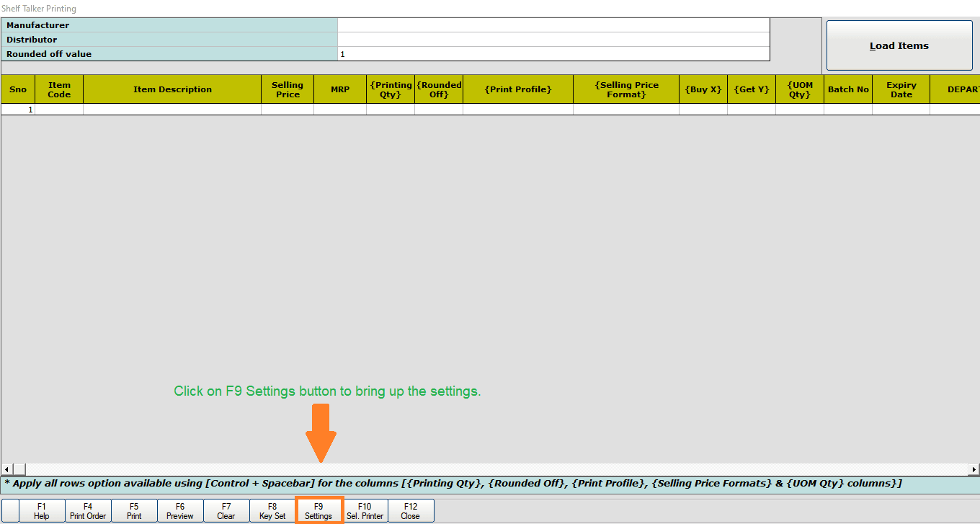This screenshot has height=524, width=980.
Task: Click the Item Code column header
Action: [x=59, y=89]
